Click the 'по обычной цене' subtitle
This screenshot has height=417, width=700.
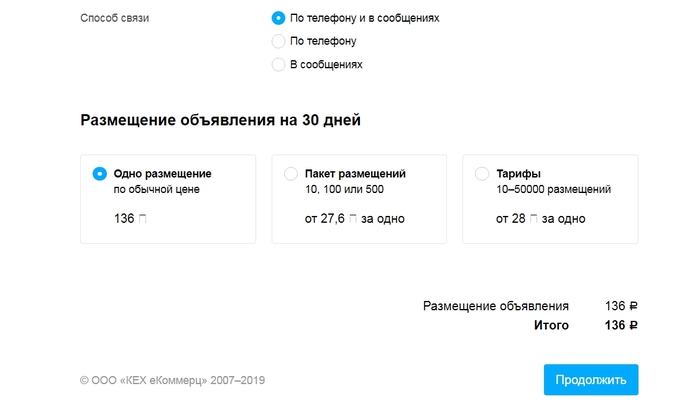156,189
